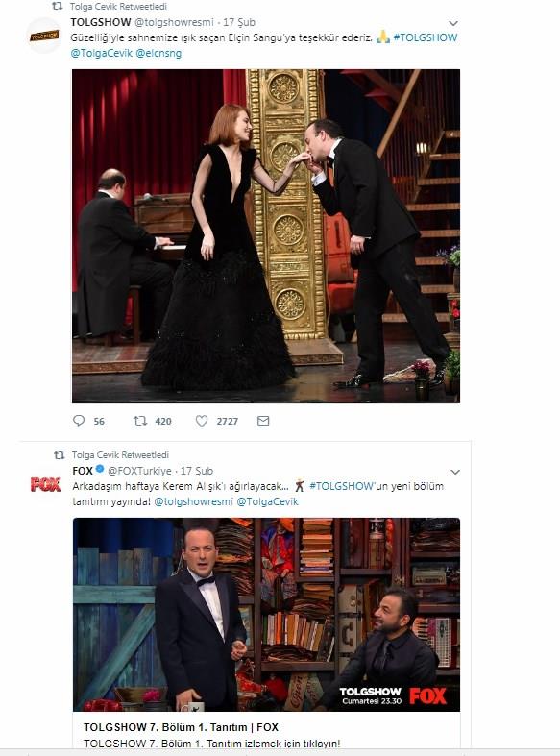The width and height of the screenshot is (560, 756).
Task: Open the #TOLGSHOW hashtag in the first tweet
Action: pos(426,37)
